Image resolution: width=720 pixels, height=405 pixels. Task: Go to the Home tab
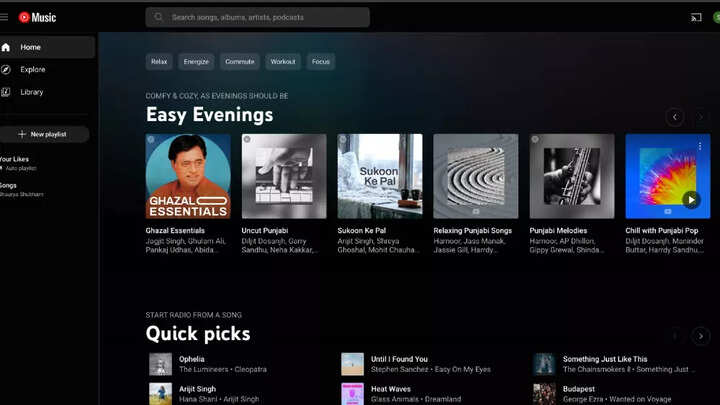pyautogui.click(x=30, y=47)
